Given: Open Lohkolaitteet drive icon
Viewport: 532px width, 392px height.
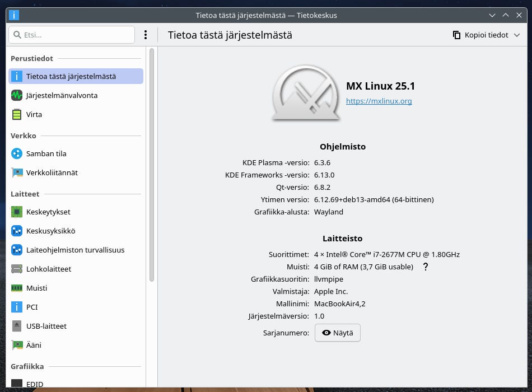Looking at the screenshot, I should pos(17,269).
